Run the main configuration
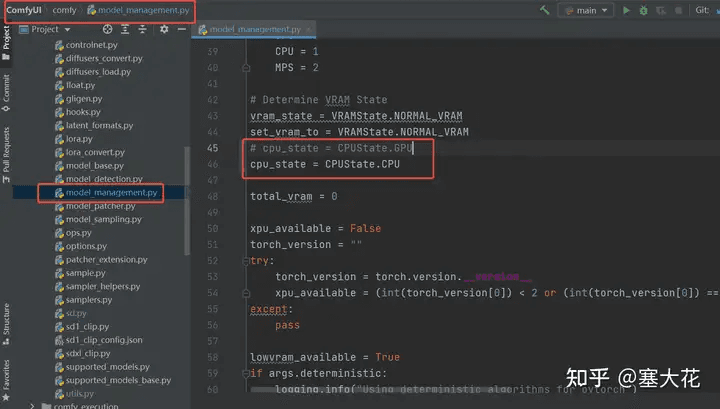 (x=626, y=10)
